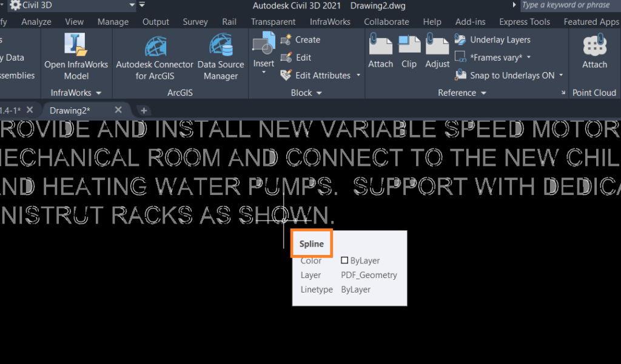Open the View ribbon tab
The height and width of the screenshot is (364, 621).
pos(74,22)
